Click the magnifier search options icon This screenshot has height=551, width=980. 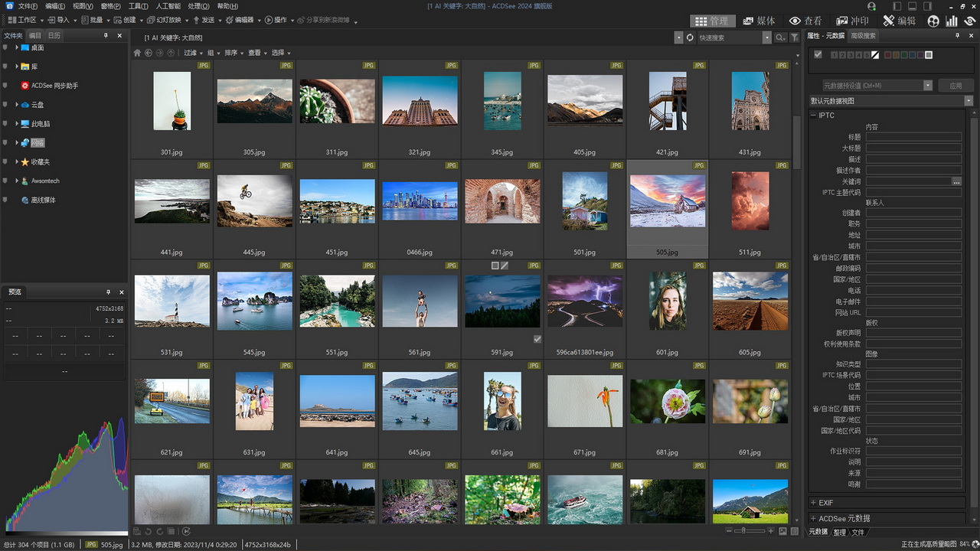779,37
